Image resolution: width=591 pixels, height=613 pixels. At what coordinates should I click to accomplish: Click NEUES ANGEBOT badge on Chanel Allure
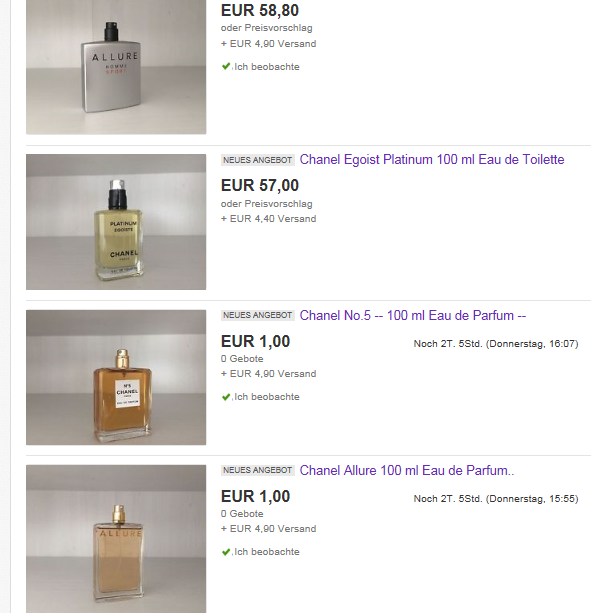tap(258, 470)
